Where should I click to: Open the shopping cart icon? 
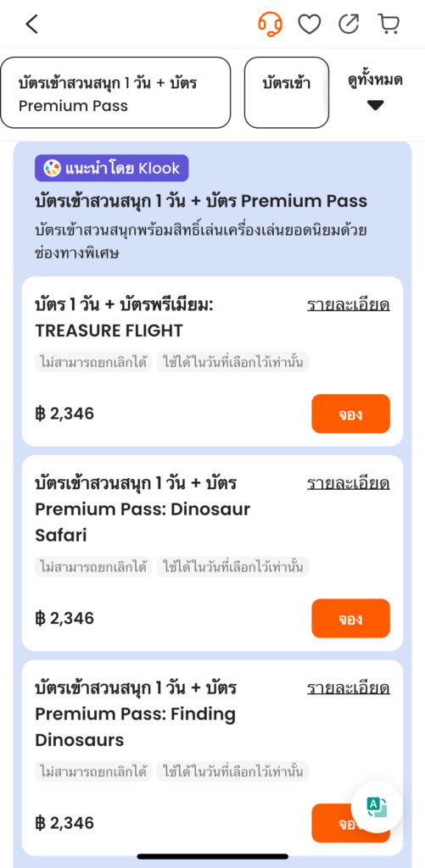click(x=389, y=24)
